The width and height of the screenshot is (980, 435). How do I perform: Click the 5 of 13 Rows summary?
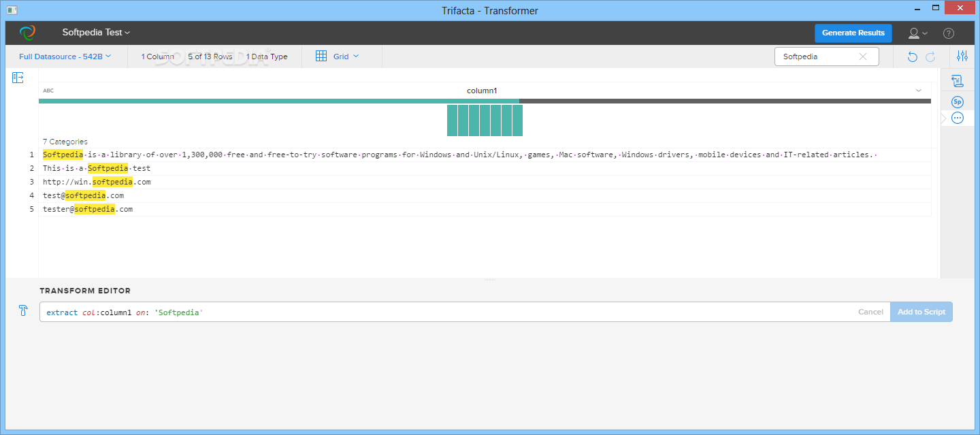pos(210,57)
